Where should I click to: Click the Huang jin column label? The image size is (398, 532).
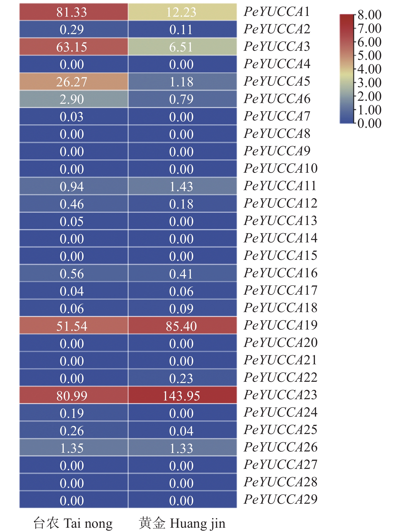[x=182, y=523]
